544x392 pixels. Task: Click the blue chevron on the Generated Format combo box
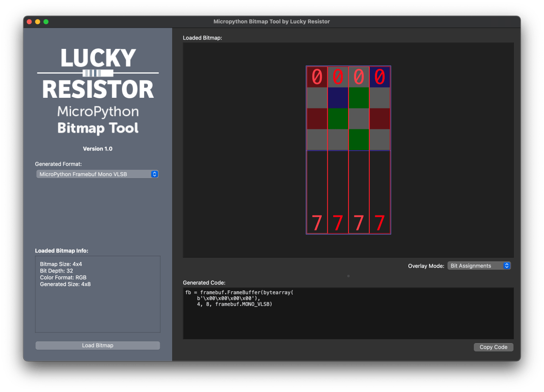pyautogui.click(x=154, y=174)
